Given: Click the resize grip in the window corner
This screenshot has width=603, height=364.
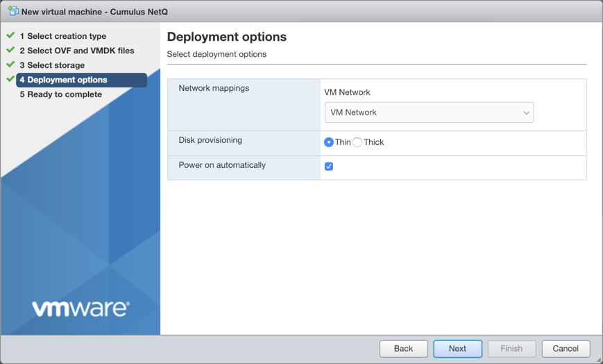Looking at the screenshot, I should point(598,360).
